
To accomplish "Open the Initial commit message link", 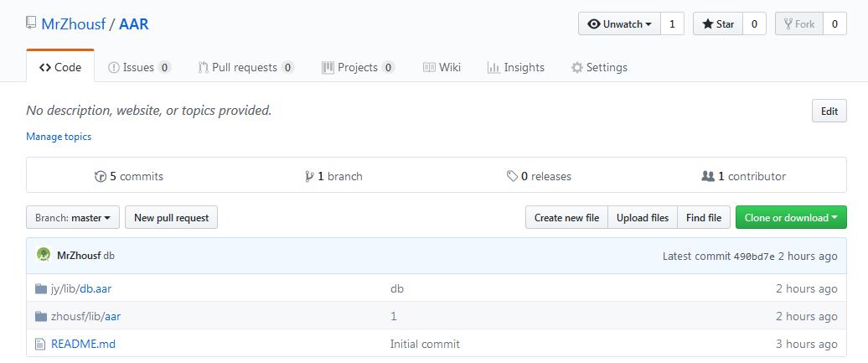I will (425, 345).
